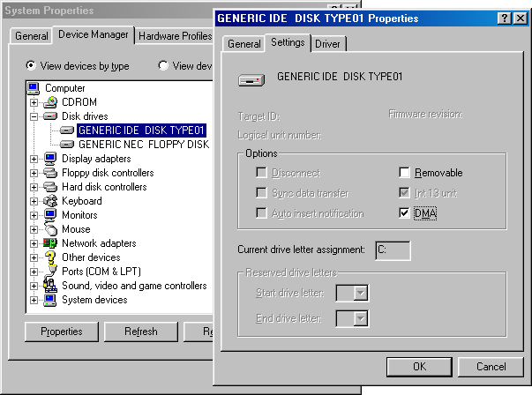Viewport: 532px width, 395px height.
Task: Click the Monitors icon
Action: click(50, 215)
